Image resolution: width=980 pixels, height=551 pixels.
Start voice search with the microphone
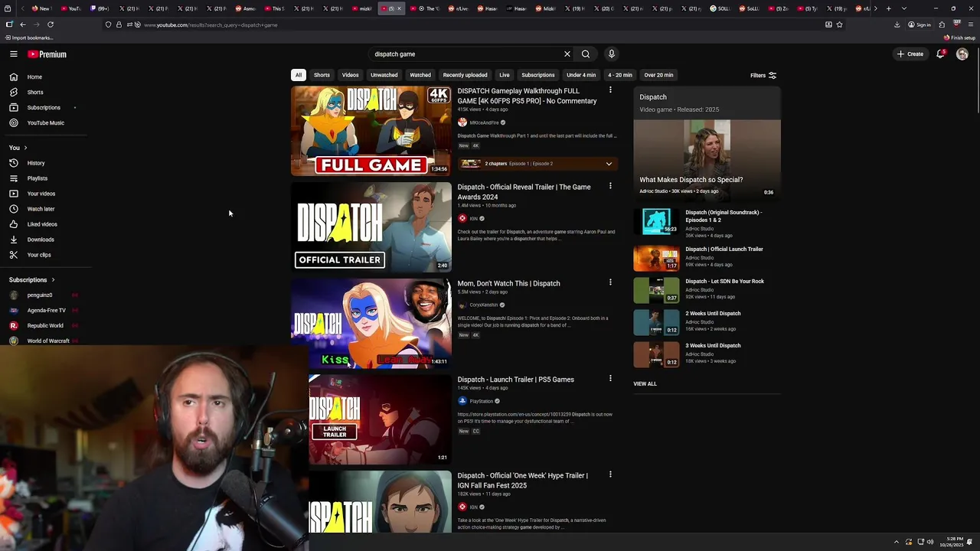click(x=611, y=54)
